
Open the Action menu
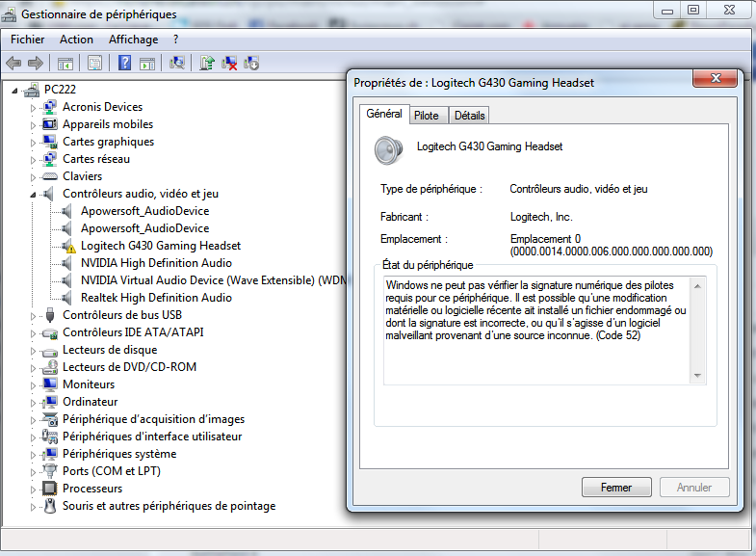click(x=76, y=40)
